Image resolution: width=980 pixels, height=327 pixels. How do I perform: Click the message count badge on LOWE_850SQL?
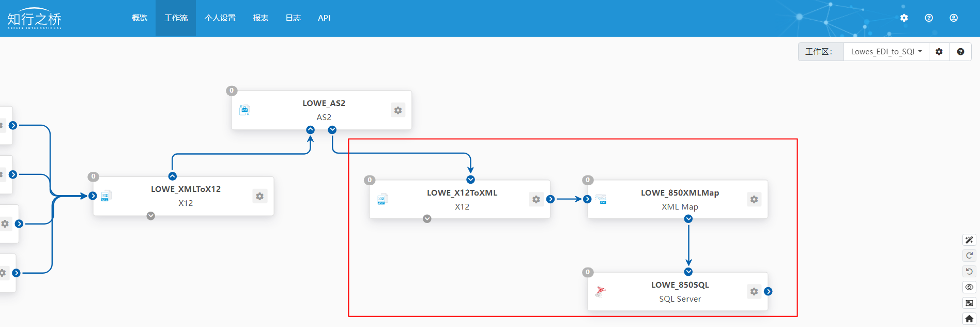(x=588, y=272)
